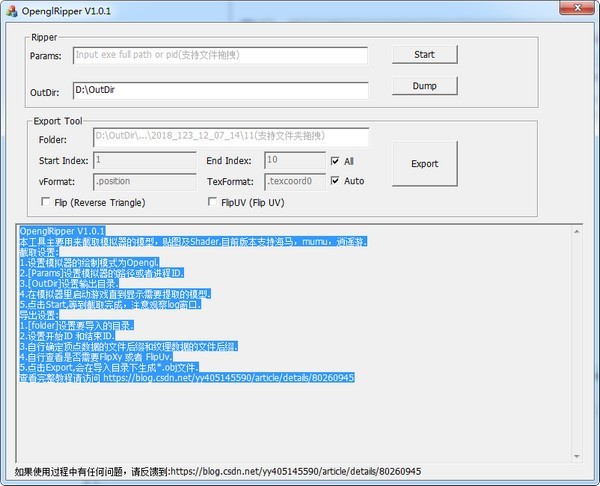Click the Start button
The height and width of the screenshot is (486, 600).
tap(425, 54)
